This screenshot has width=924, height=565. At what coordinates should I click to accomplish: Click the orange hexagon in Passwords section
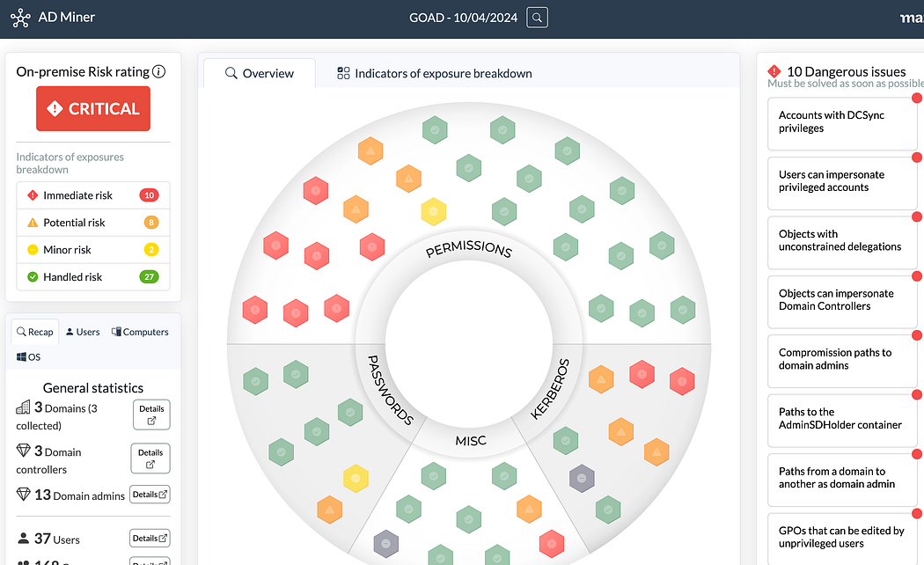(x=329, y=510)
